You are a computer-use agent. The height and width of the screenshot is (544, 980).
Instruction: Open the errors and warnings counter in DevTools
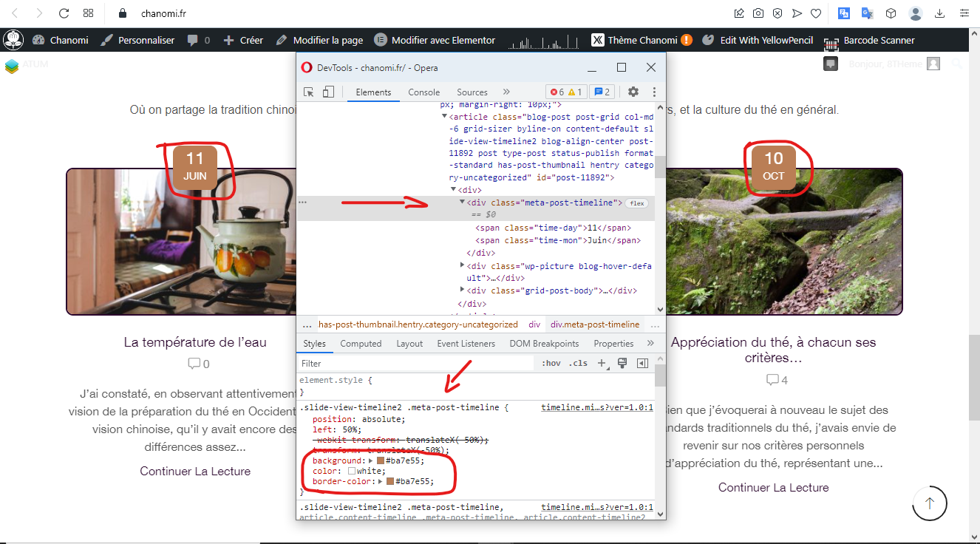tap(565, 92)
